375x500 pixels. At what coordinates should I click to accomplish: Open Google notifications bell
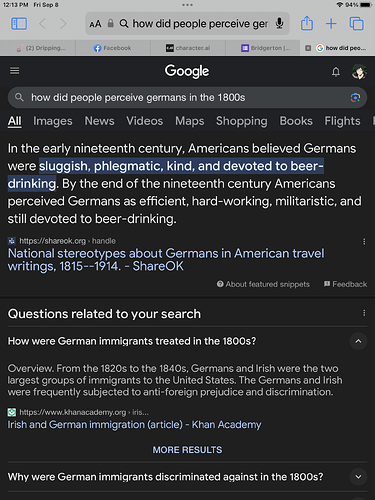pos(336,72)
